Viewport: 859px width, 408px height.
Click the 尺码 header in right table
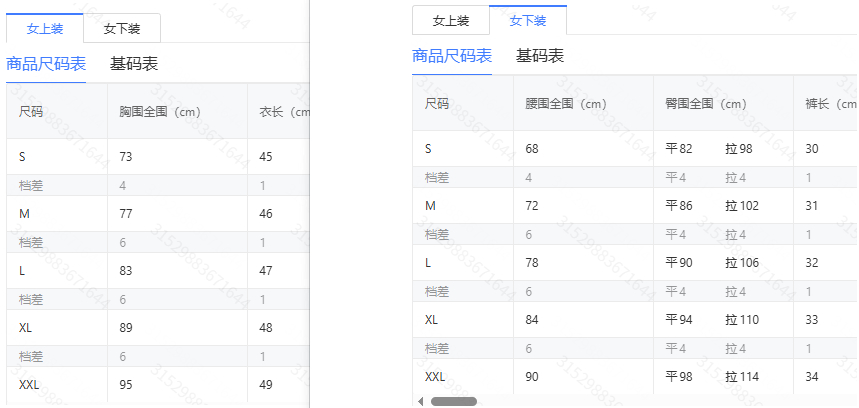tap(437, 104)
